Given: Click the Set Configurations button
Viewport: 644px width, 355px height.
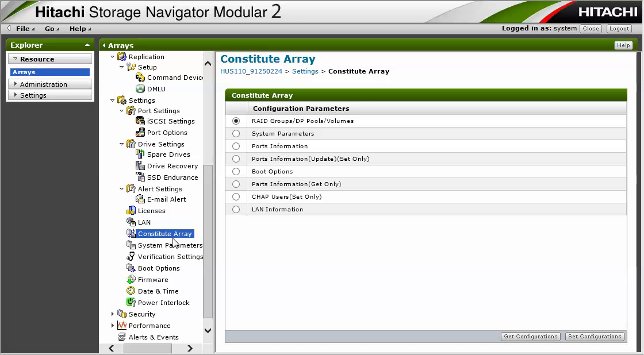Looking at the screenshot, I should (x=595, y=337).
